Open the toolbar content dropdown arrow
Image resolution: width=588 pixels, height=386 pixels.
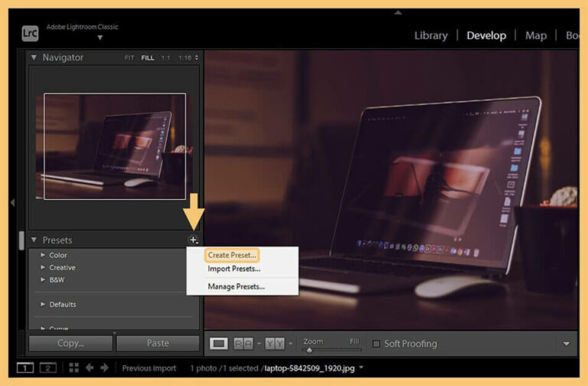567,344
